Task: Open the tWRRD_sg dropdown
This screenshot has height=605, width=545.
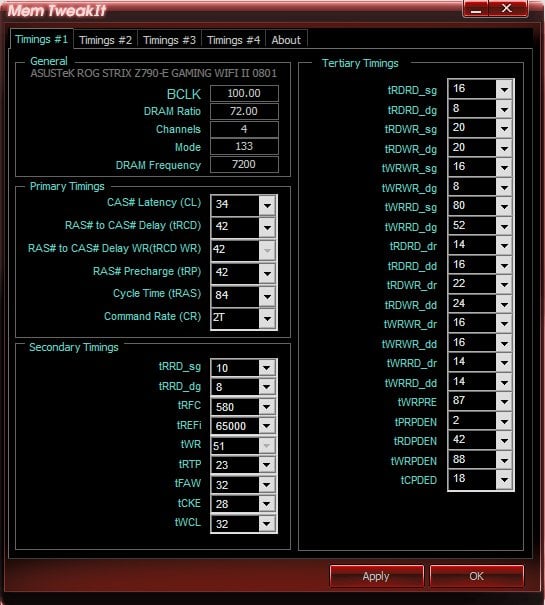Action: click(504, 206)
